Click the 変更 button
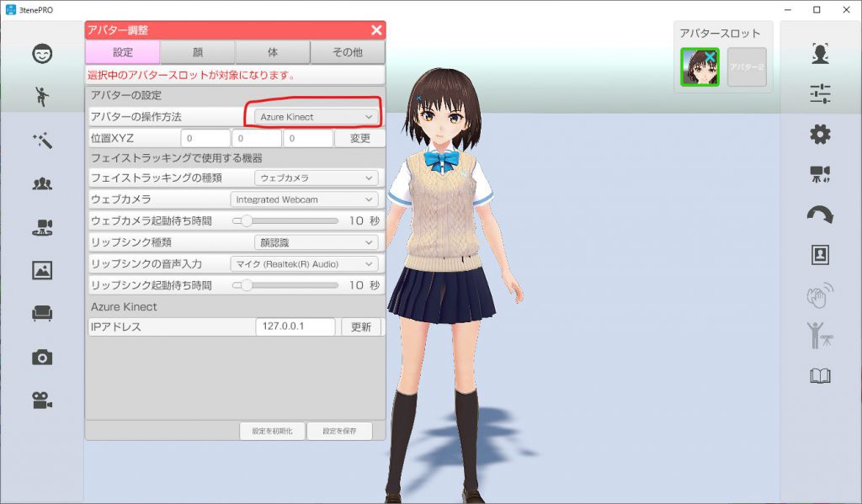Screen dimensions: 862x504 (x=360, y=139)
